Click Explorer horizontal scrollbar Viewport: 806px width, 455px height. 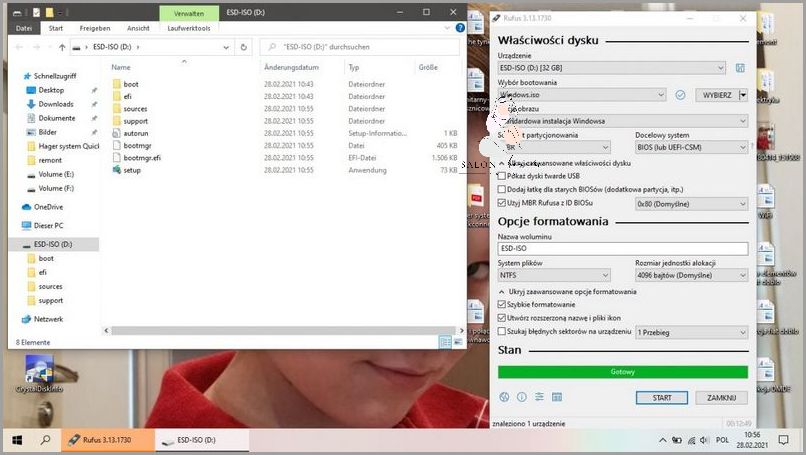(x=283, y=331)
